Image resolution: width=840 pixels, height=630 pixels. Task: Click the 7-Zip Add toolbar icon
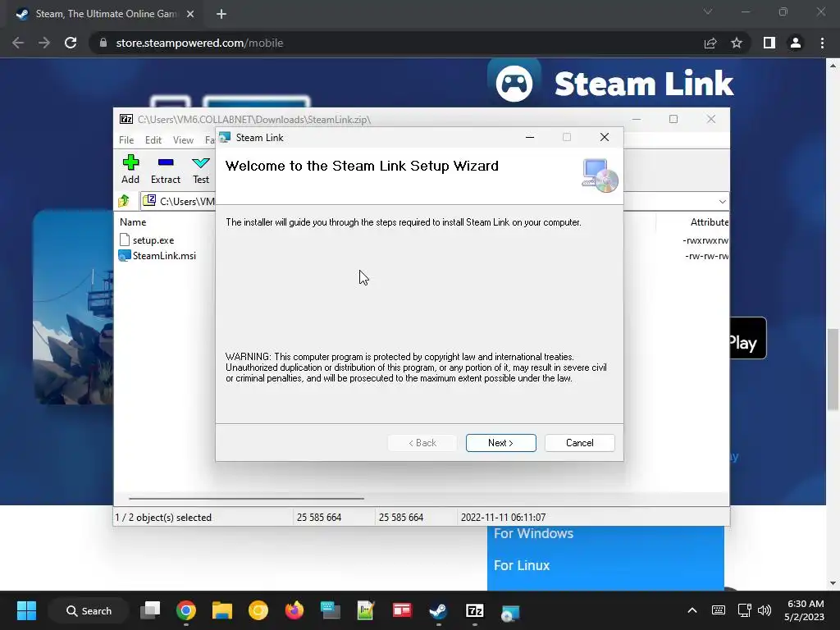[x=130, y=169]
